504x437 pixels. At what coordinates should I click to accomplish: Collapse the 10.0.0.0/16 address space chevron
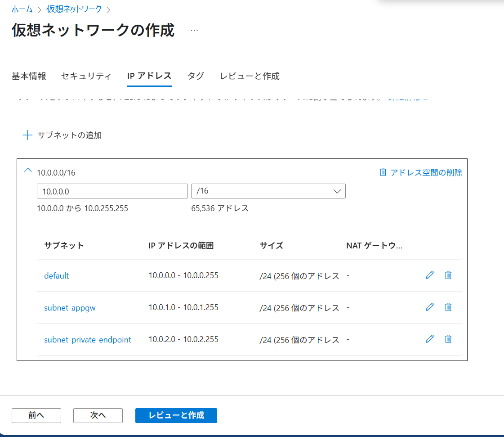[x=28, y=171]
